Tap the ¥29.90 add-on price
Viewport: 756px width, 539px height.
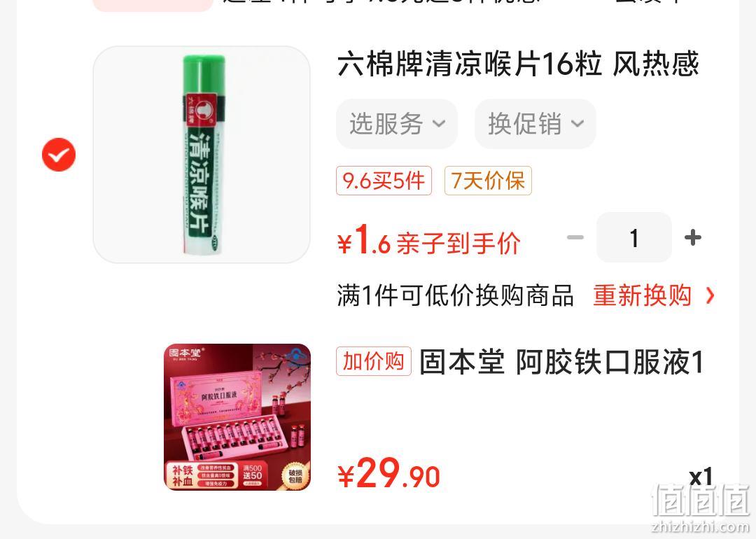point(388,473)
